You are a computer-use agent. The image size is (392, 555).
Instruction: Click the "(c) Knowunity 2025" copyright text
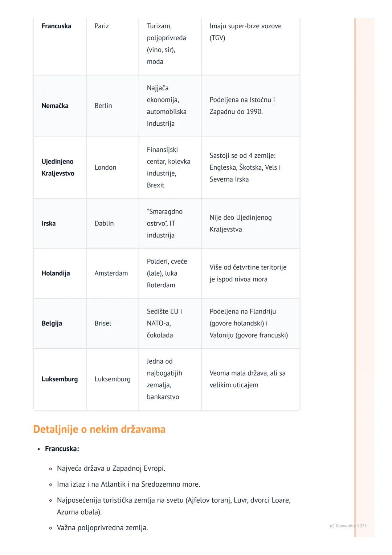[x=348, y=526]
